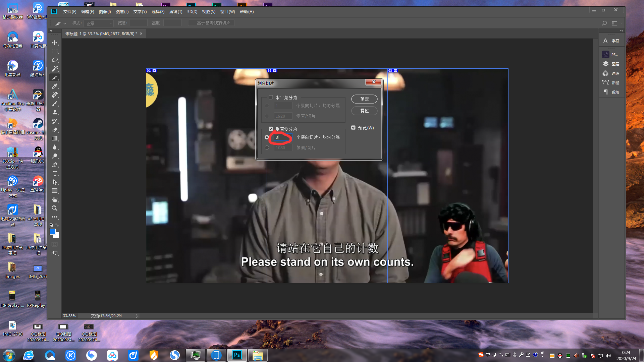The image size is (644, 362).
Task: Select the Hand tool
Action: pos(55,199)
